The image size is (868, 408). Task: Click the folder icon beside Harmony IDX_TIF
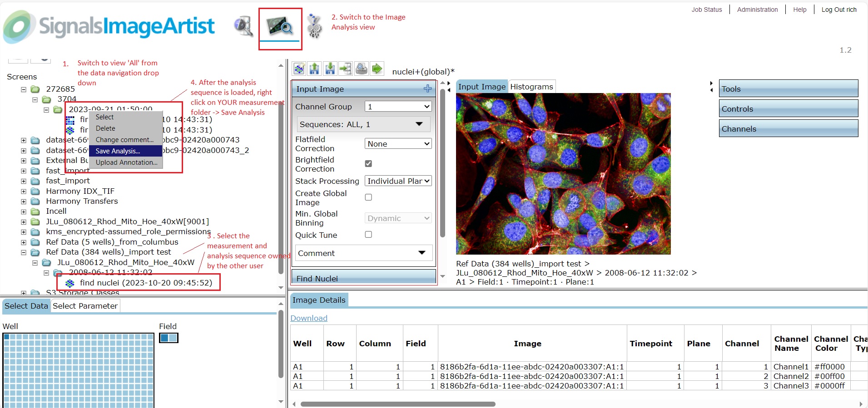click(35, 192)
